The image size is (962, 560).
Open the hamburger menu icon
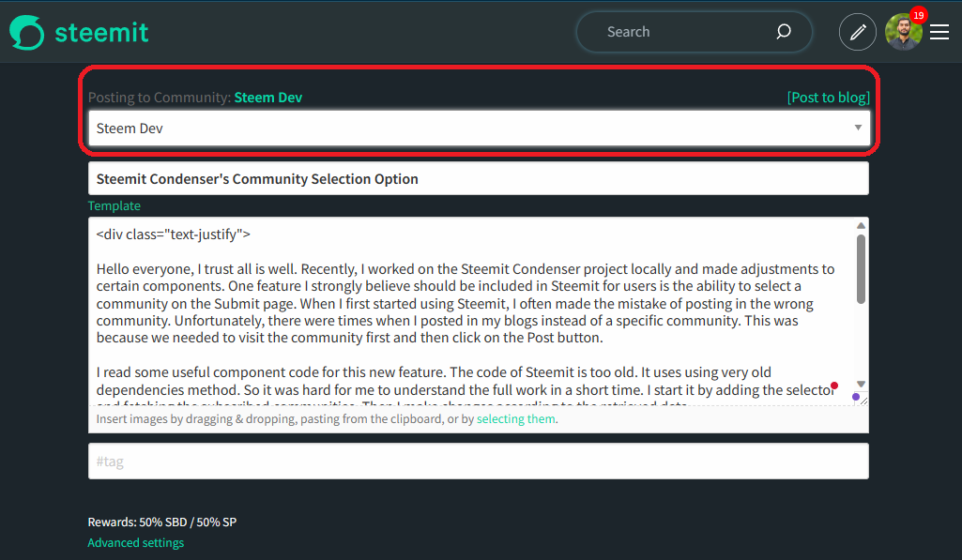tap(939, 32)
